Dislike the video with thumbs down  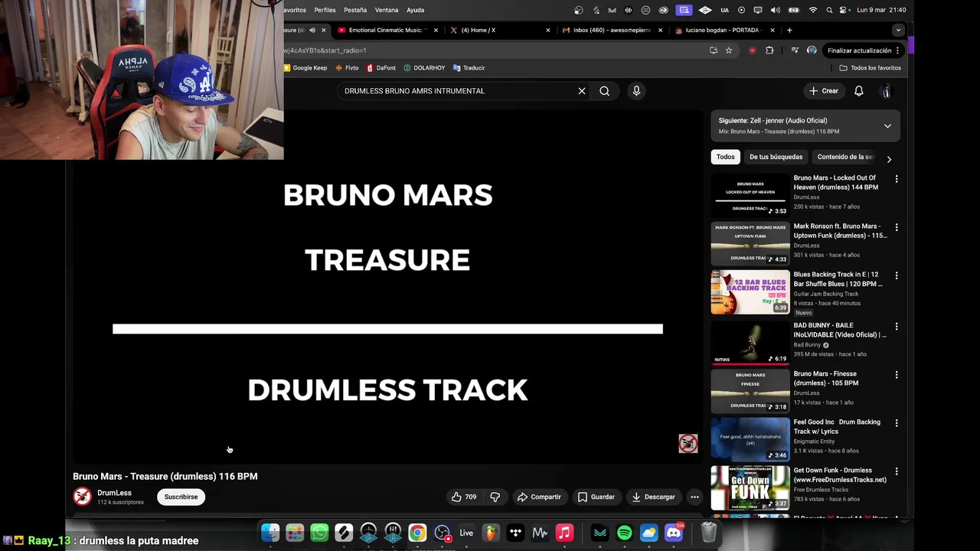click(495, 497)
